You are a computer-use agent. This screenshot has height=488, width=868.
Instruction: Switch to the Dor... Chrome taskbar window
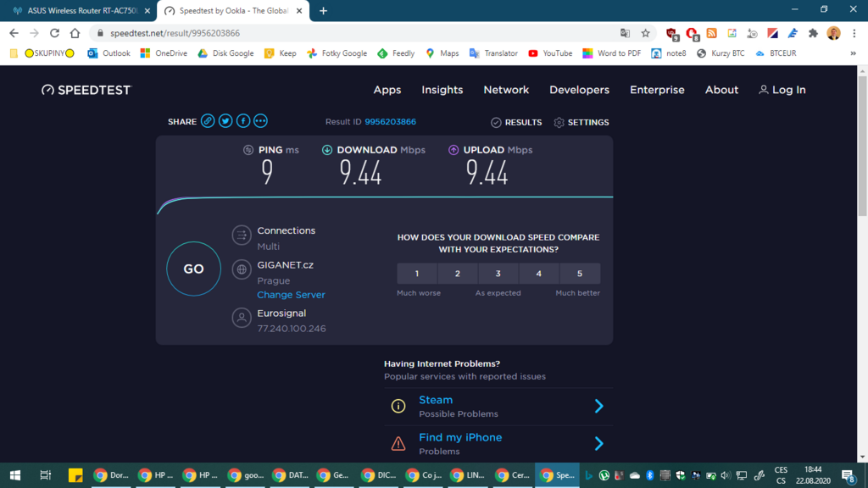pos(111,475)
